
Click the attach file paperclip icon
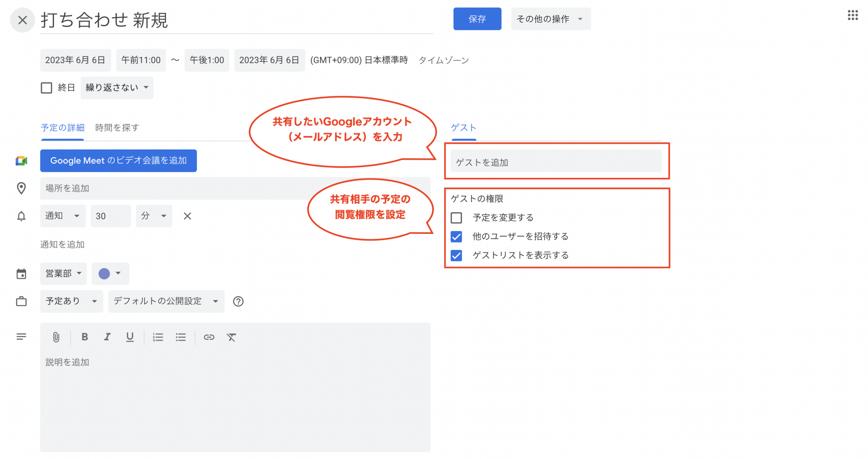click(56, 337)
